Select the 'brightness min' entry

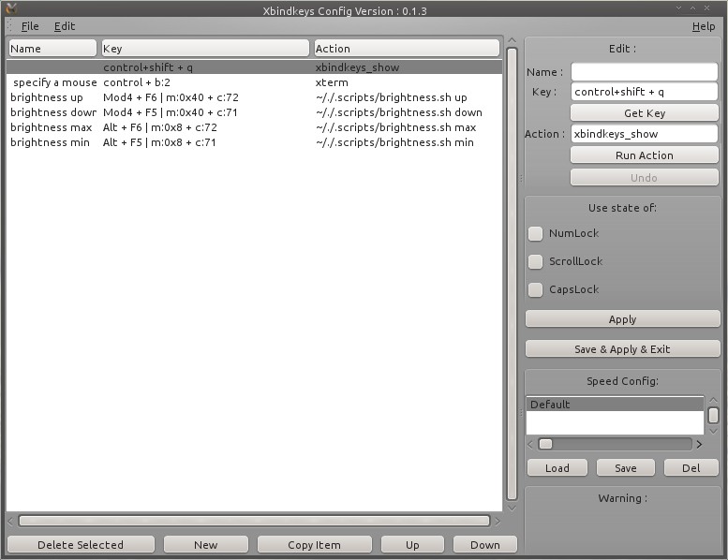point(254,142)
